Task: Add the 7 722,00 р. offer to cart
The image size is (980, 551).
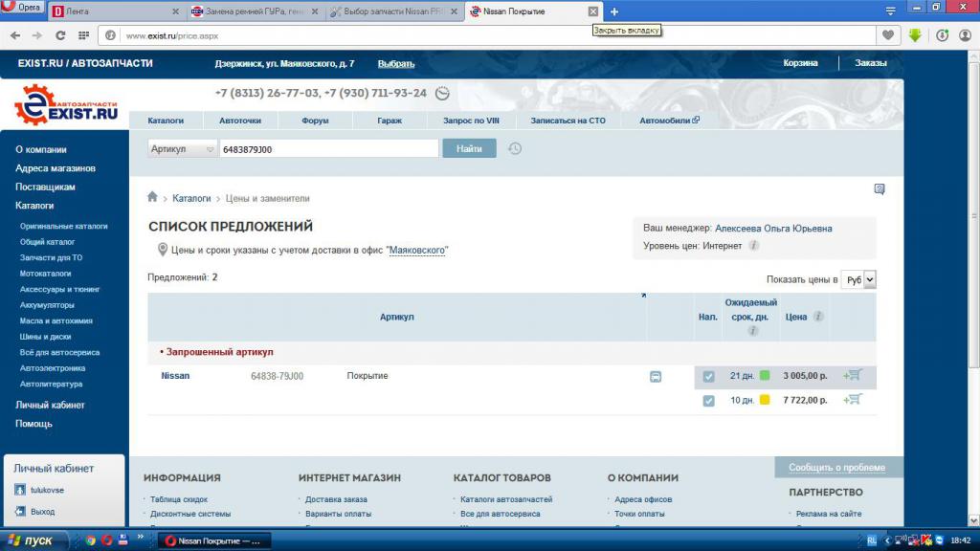Action: point(853,399)
